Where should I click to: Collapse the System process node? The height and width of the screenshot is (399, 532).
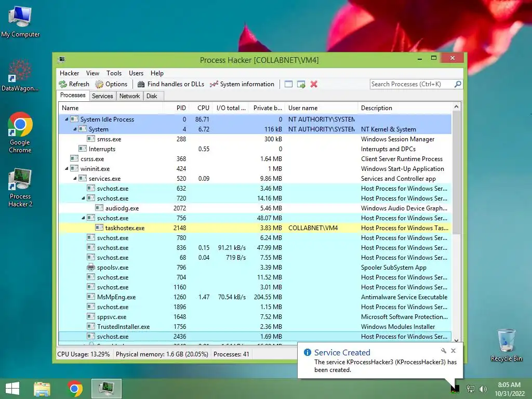tap(75, 129)
